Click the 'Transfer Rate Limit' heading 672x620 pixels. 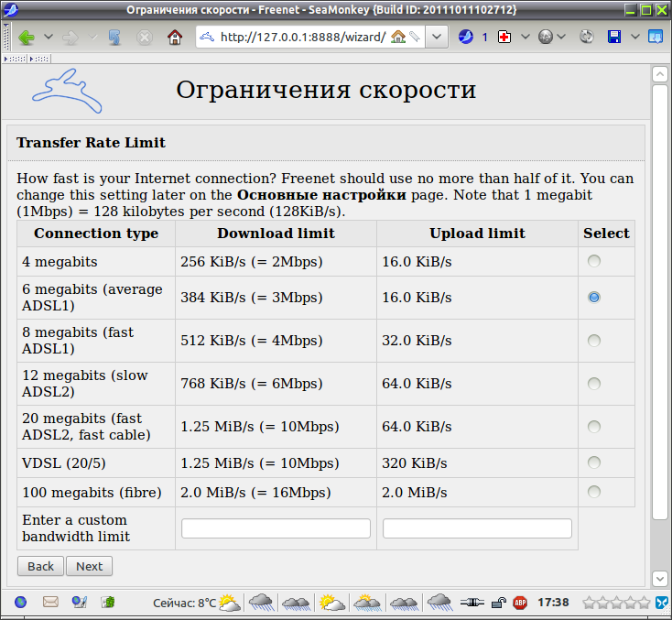(x=91, y=142)
